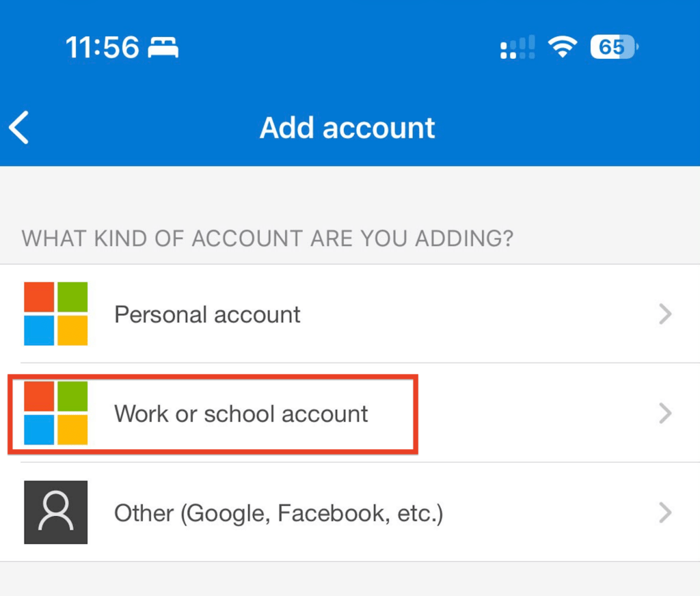Tap the back arrow in the header
The width and height of the screenshot is (700, 596).
pos(18,128)
